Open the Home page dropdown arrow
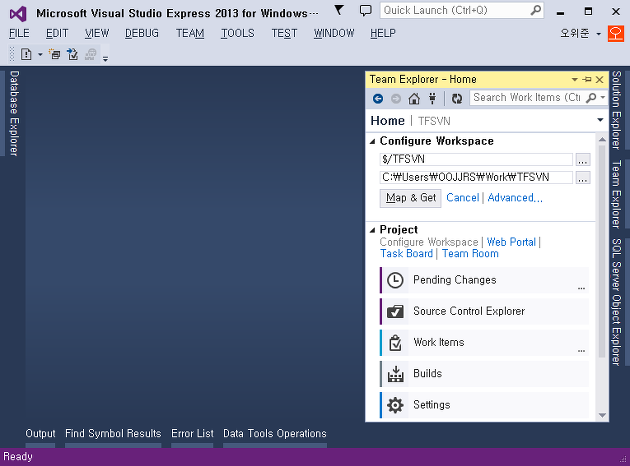 coord(600,120)
